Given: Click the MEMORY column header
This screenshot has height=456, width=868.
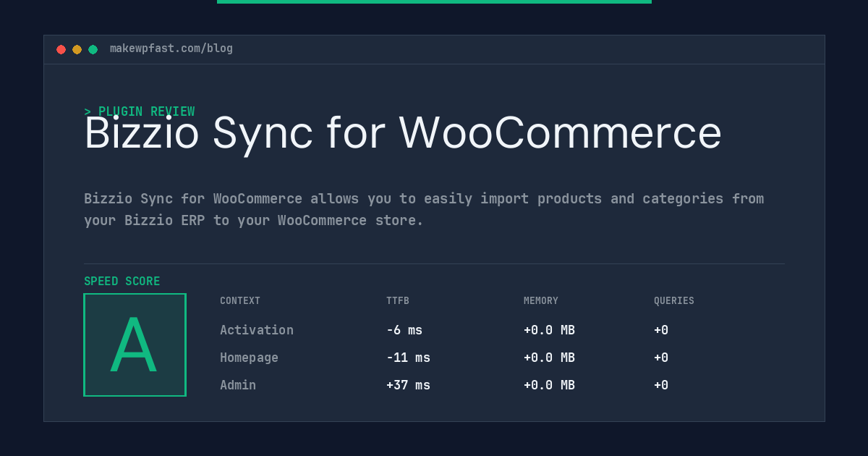Looking at the screenshot, I should (x=541, y=301).
